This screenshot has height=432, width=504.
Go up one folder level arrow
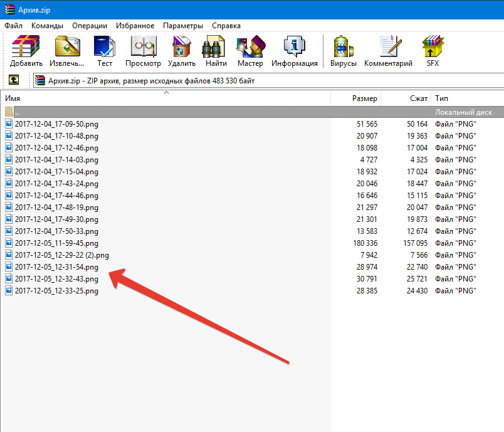click(x=14, y=80)
